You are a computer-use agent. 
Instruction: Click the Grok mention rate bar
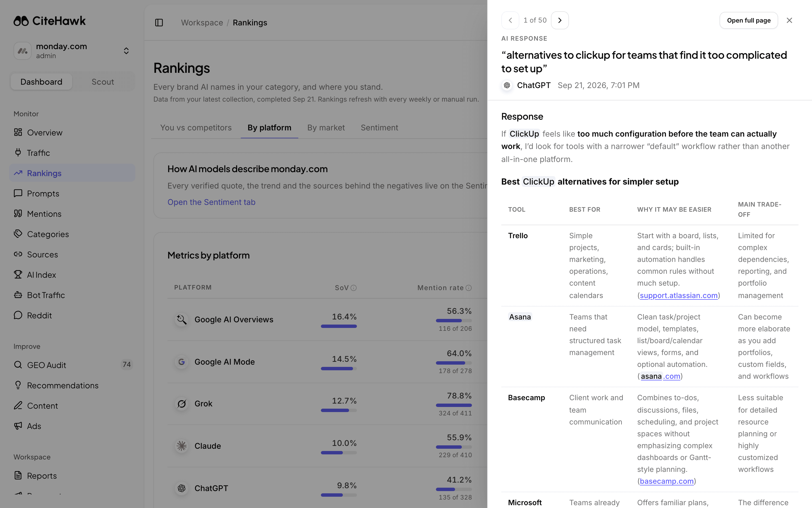(454, 405)
